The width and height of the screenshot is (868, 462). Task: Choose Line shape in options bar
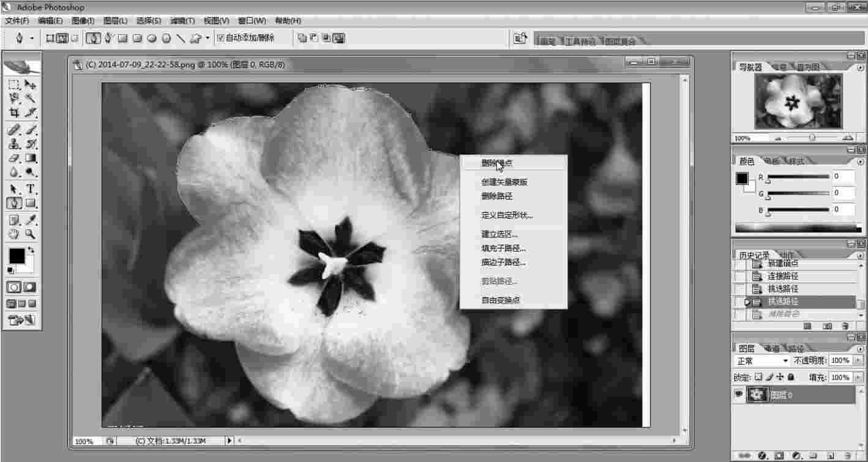[181, 38]
